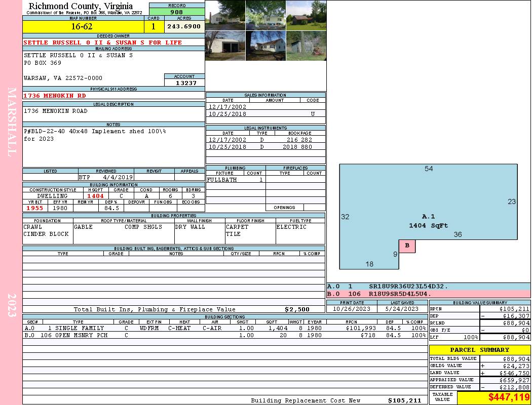Click account number 13237
This screenshot has width=532, height=405.
click(184, 83)
